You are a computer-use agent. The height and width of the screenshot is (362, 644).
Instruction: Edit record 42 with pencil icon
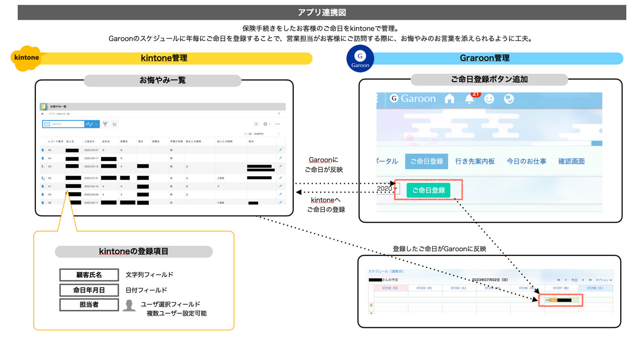(x=280, y=178)
